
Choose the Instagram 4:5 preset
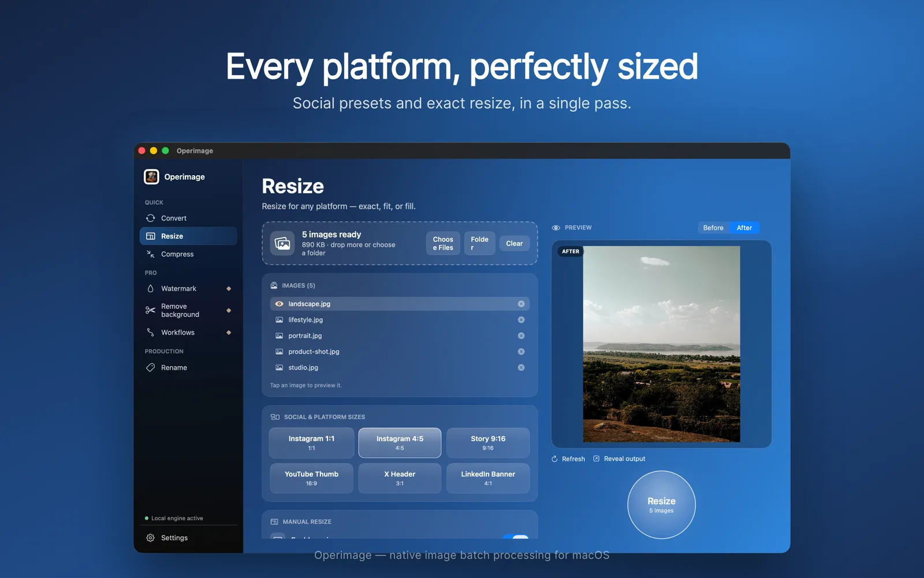click(x=400, y=443)
